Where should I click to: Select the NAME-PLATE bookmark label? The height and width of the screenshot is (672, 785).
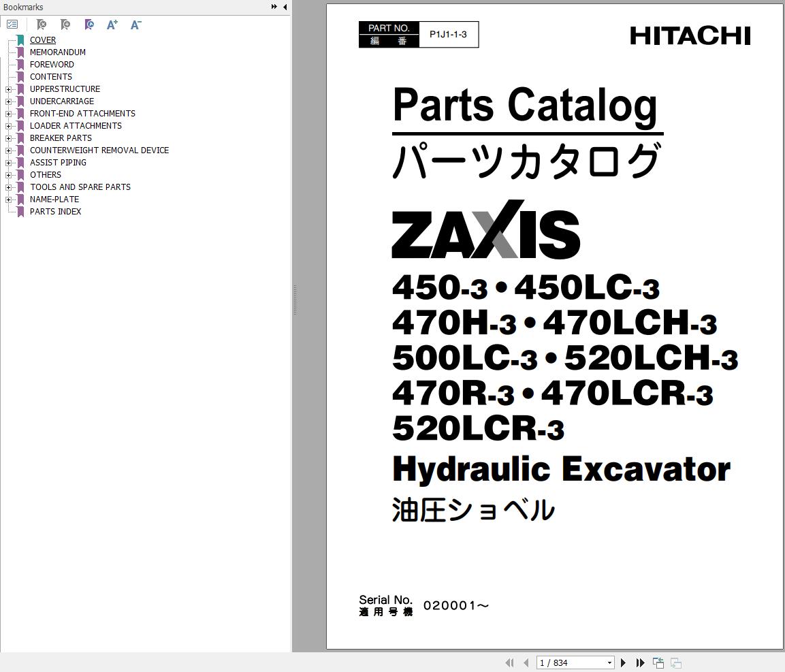pyautogui.click(x=54, y=199)
